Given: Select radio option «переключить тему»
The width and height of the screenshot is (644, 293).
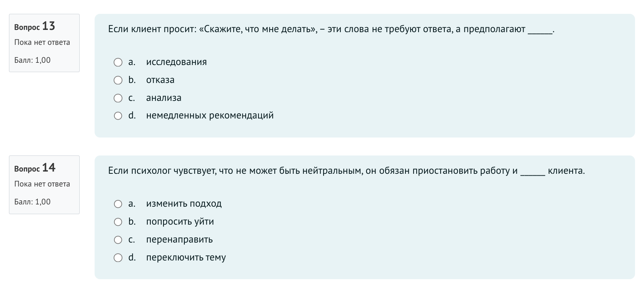Looking at the screenshot, I should 118,257.
